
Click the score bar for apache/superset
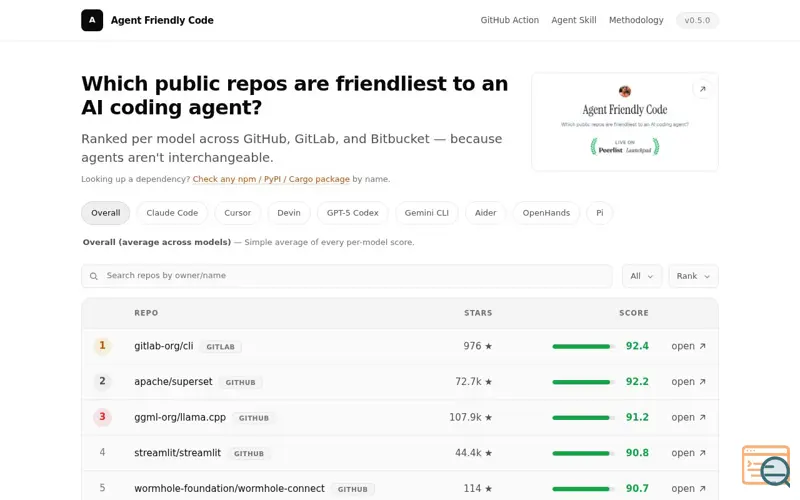click(x=583, y=382)
